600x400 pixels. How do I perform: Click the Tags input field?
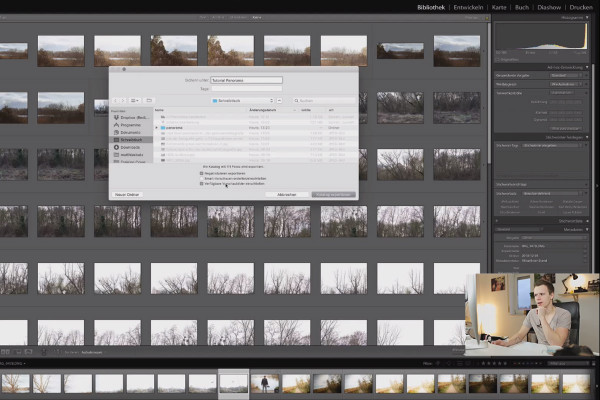[246, 88]
